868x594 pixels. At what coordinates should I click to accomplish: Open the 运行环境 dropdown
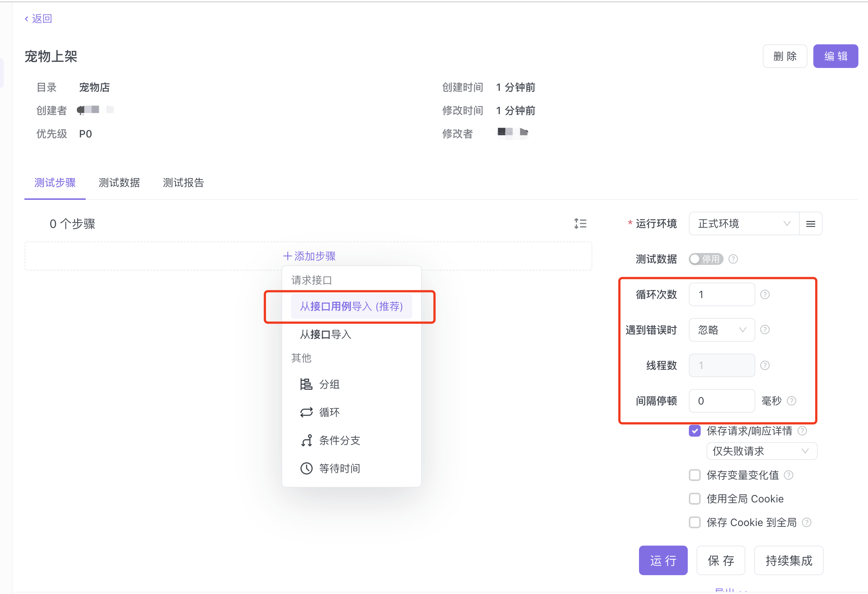[x=743, y=224]
